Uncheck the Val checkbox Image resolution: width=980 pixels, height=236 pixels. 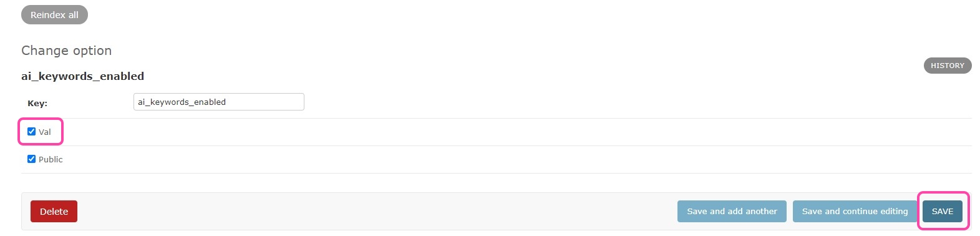coord(31,132)
